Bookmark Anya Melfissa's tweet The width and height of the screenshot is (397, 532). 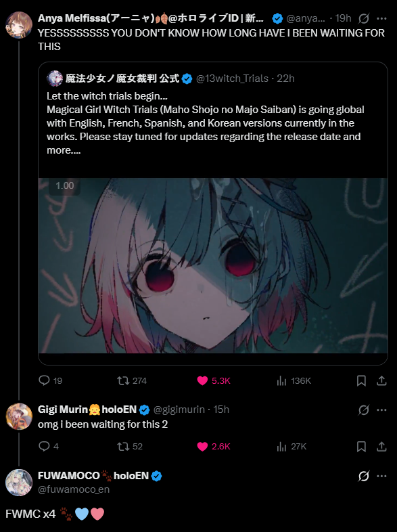(x=361, y=380)
